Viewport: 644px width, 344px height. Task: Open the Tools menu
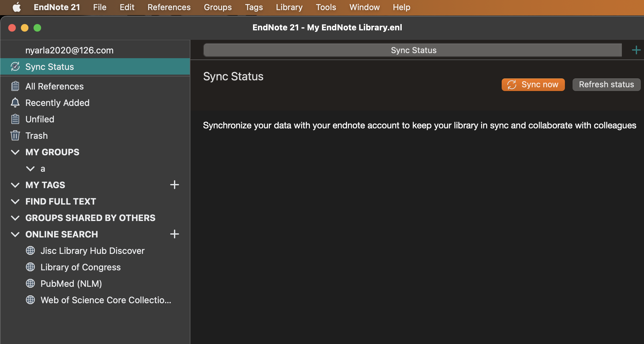pyautogui.click(x=326, y=7)
